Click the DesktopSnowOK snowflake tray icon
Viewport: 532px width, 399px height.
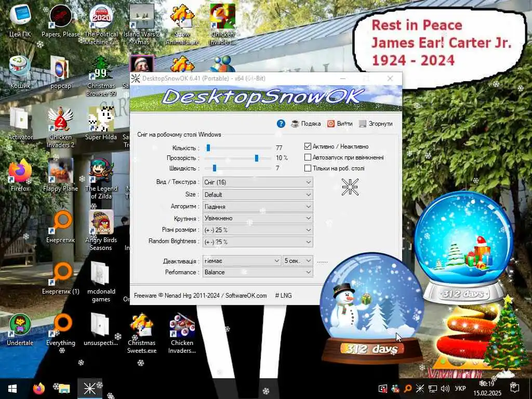pos(420,389)
